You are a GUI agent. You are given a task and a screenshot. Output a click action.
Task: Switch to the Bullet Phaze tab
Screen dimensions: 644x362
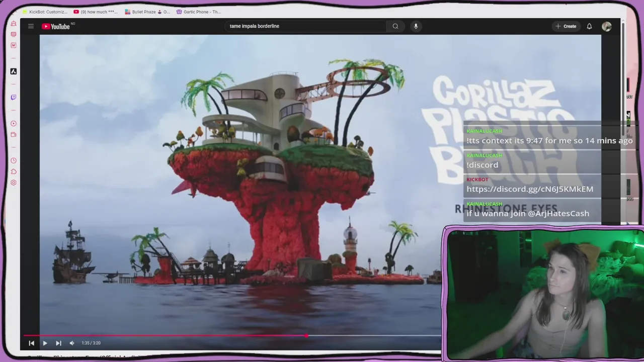[147, 12]
